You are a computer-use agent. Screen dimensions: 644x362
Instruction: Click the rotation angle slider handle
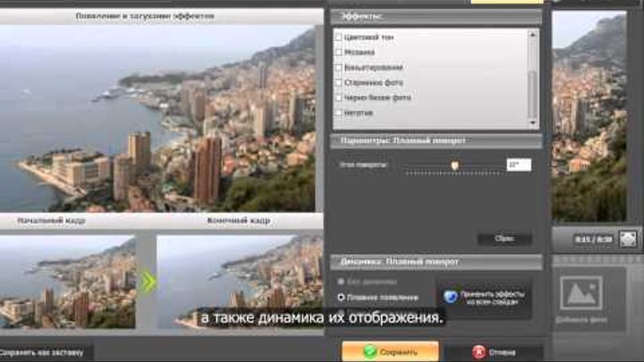(455, 165)
